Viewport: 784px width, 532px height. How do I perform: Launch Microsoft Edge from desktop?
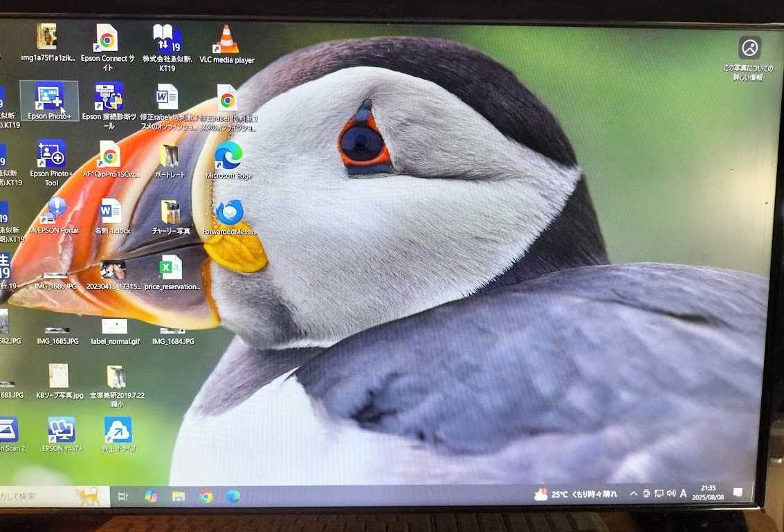coord(229,156)
